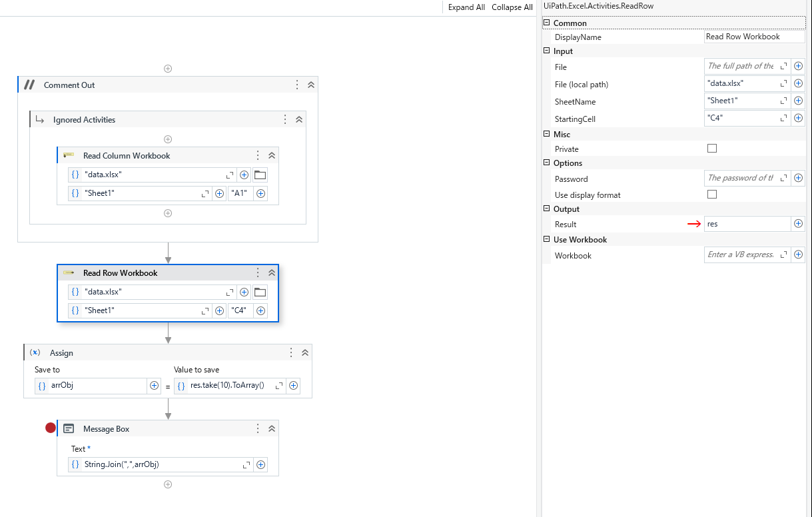Collapse the Assign activity

304,353
